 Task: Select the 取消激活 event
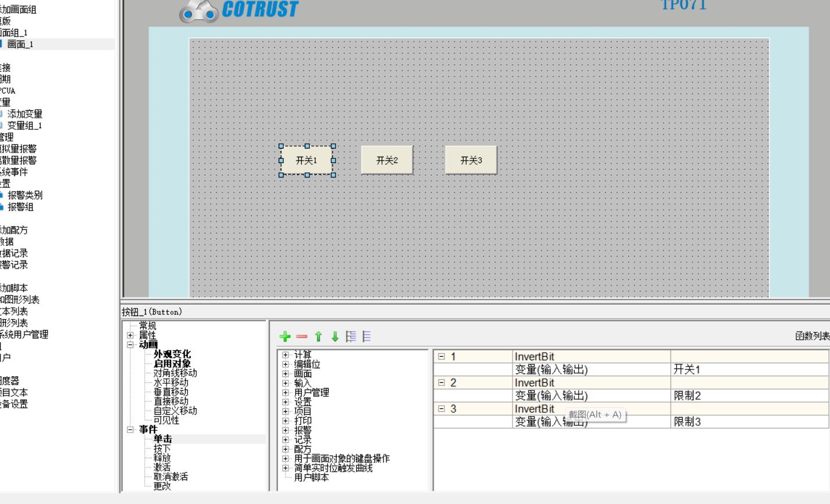point(171,476)
